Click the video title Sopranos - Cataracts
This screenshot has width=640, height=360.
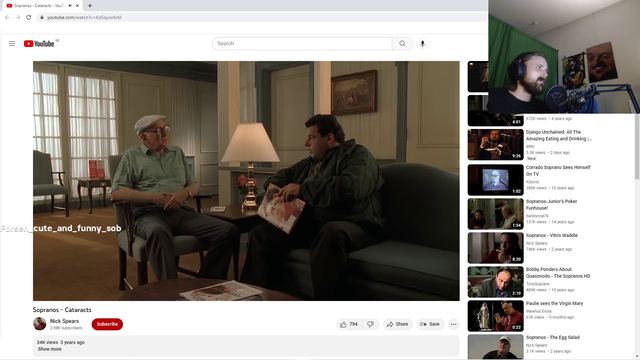click(x=62, y=310)
